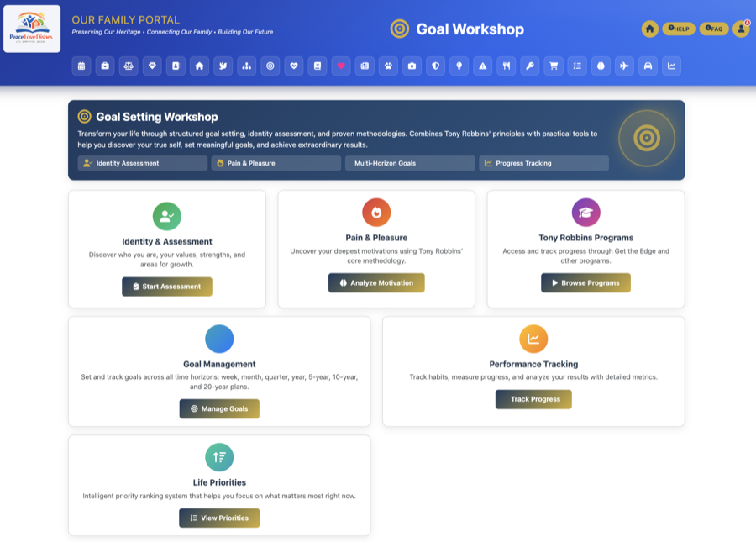Open the calendar icon in the toolbar
Screen dimensions: 756x542
click(x=81, y=66)
